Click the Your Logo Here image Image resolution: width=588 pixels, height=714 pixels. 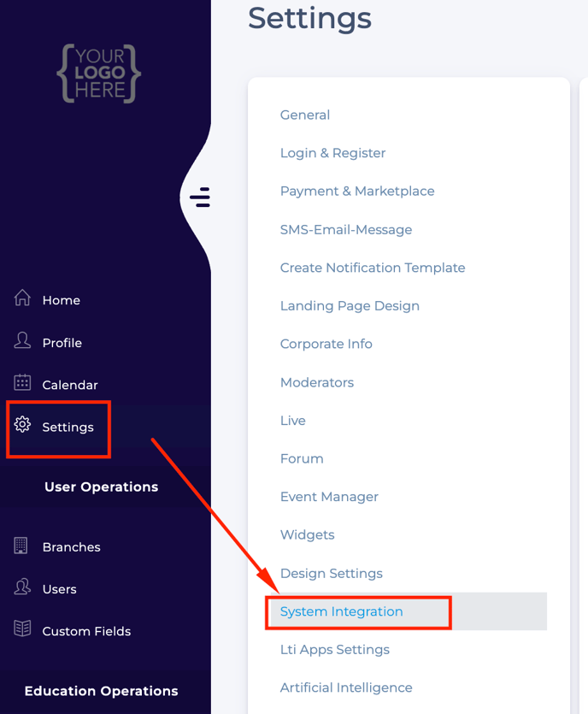point(99,74)
